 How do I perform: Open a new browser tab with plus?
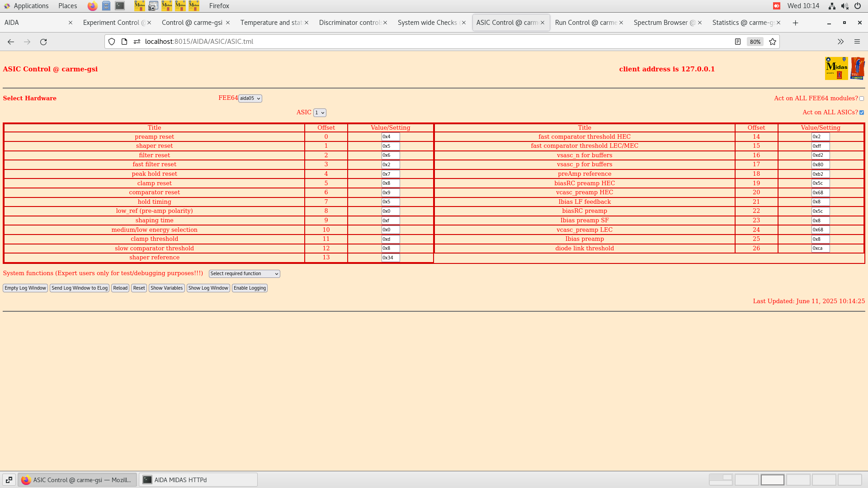click(795, 23)
